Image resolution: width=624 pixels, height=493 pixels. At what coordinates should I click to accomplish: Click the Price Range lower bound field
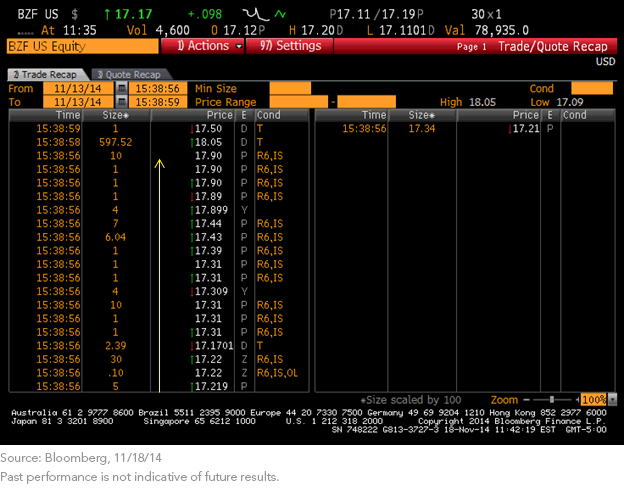(299, 102)
